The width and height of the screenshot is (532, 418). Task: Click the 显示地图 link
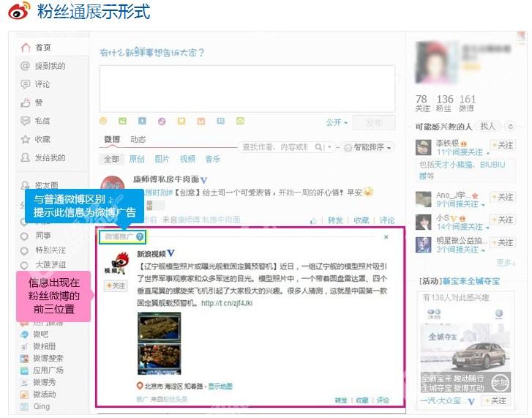220,387
